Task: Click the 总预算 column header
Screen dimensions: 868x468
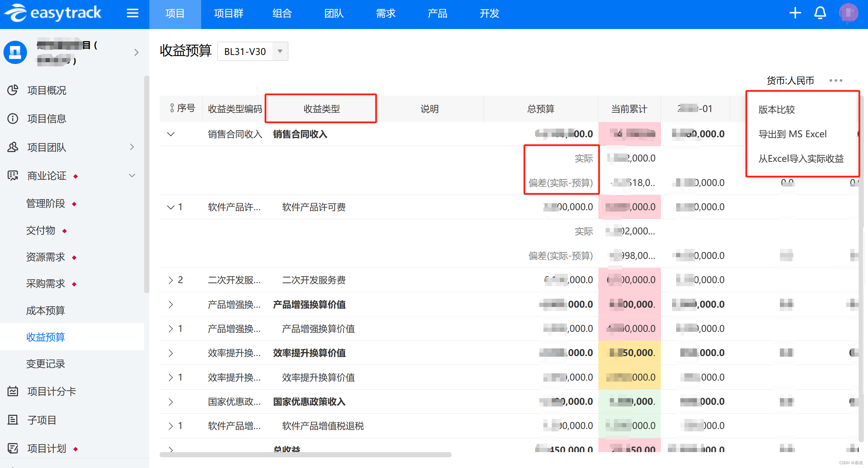Action: (541, 109)
